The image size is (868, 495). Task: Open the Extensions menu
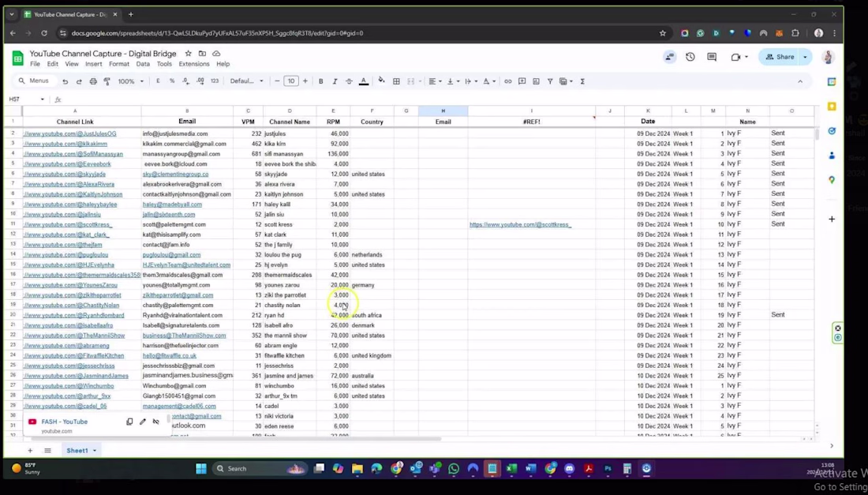[194, 64]
